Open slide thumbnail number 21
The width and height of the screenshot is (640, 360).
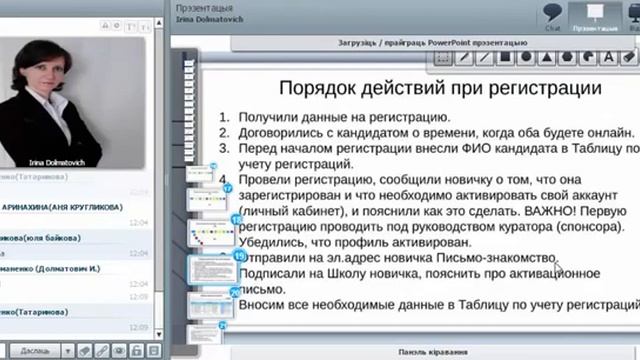pyautogui.click(x=204, y=334)
